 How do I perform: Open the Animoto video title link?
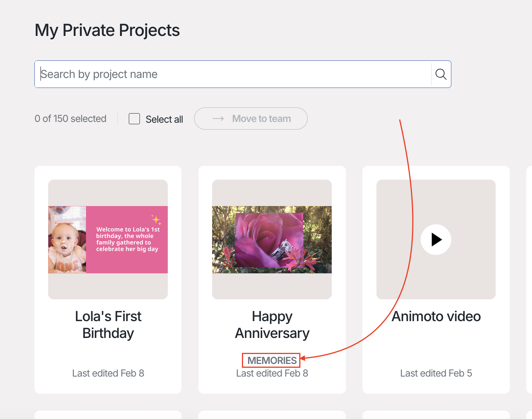click(x=436, y=317)
